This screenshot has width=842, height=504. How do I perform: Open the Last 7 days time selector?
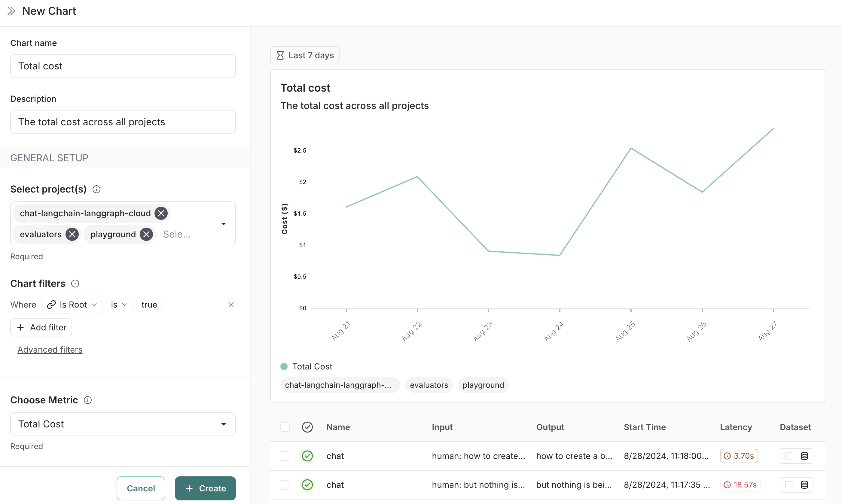coord(305,55)
